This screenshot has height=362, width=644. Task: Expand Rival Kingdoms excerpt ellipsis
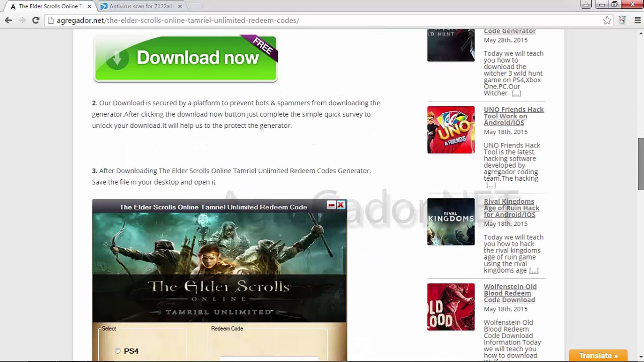point(534,270)
